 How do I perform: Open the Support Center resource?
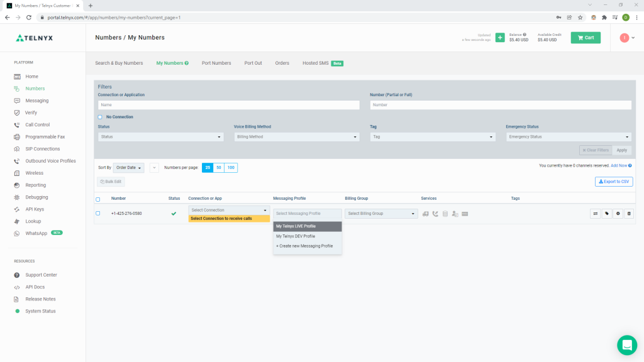41,275
